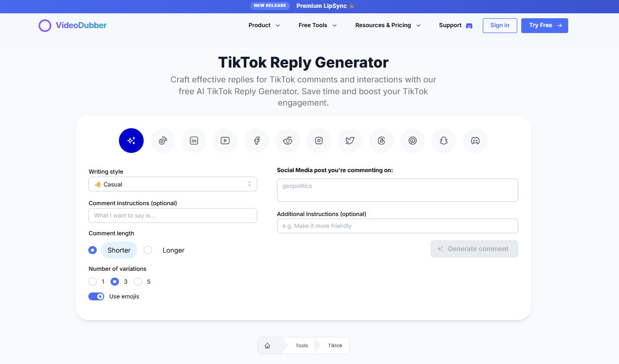Open the Premium LipSync announcement link
This screenshot has width=619, height=364.
[x=325, y=6]
